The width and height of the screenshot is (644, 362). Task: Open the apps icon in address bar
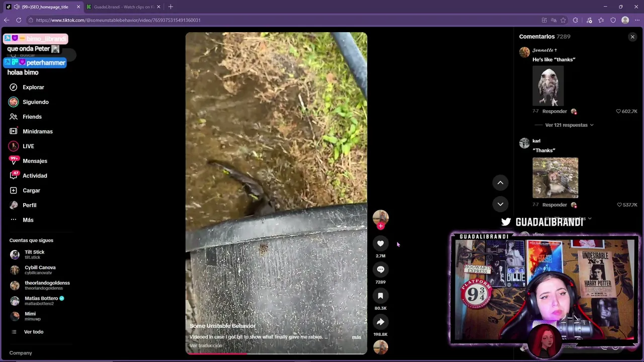pos(544,20)
